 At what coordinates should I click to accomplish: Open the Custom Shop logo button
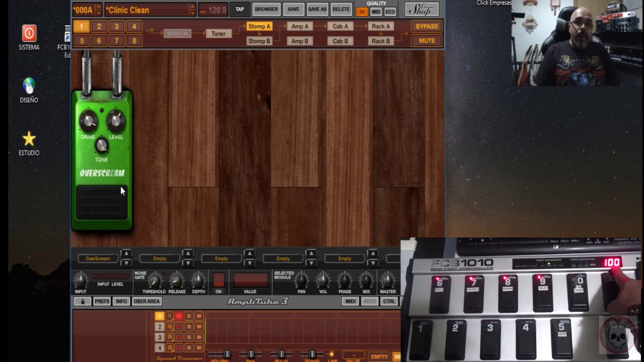422,9
